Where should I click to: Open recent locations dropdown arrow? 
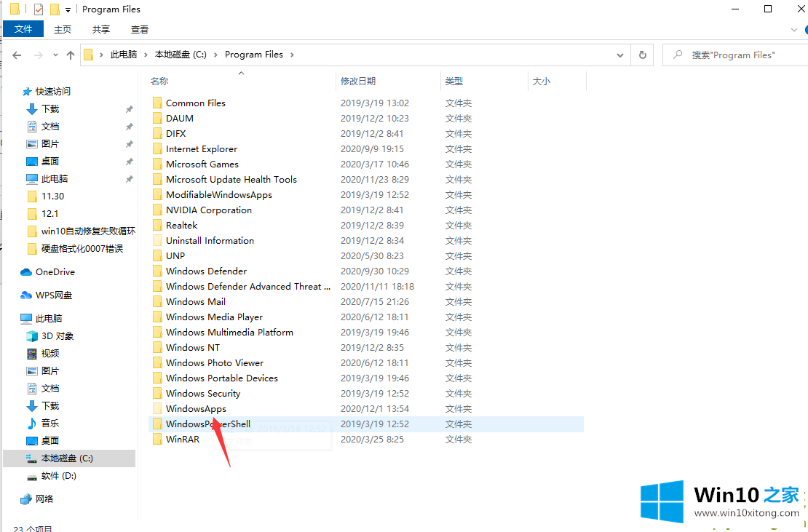55,55
